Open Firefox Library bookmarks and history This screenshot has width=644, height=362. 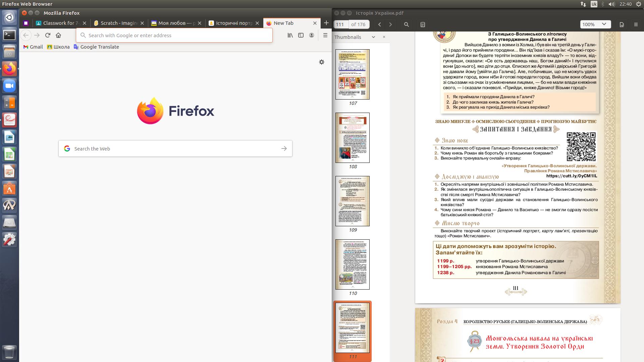point(290,35)
